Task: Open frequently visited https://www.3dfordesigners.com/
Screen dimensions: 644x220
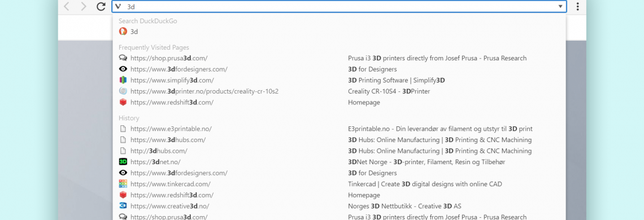Action: pyautogui.click(x=179, y=69)
